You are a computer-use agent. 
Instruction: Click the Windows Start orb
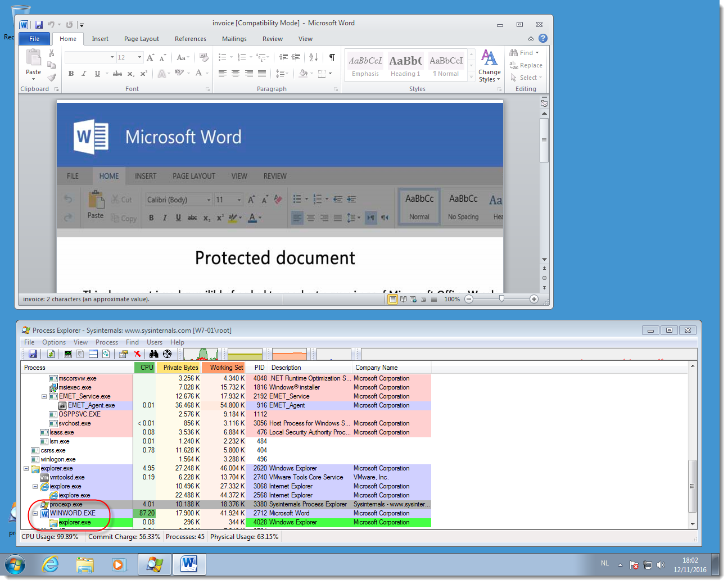15,564
